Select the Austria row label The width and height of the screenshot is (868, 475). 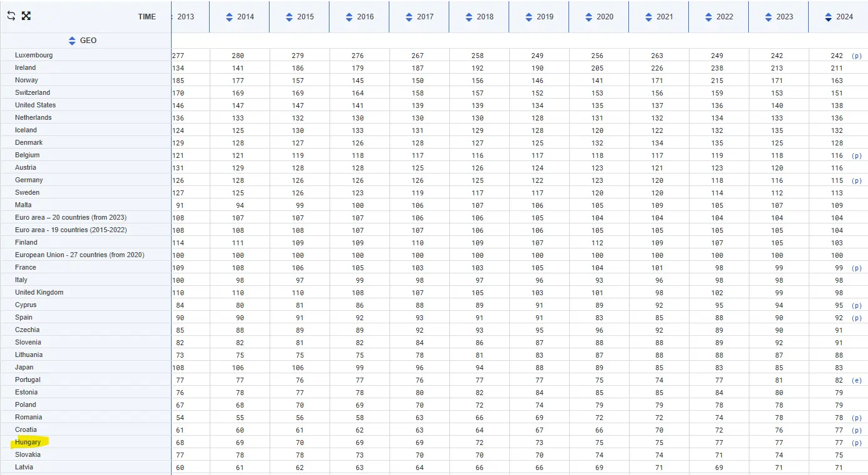point(26,167)
